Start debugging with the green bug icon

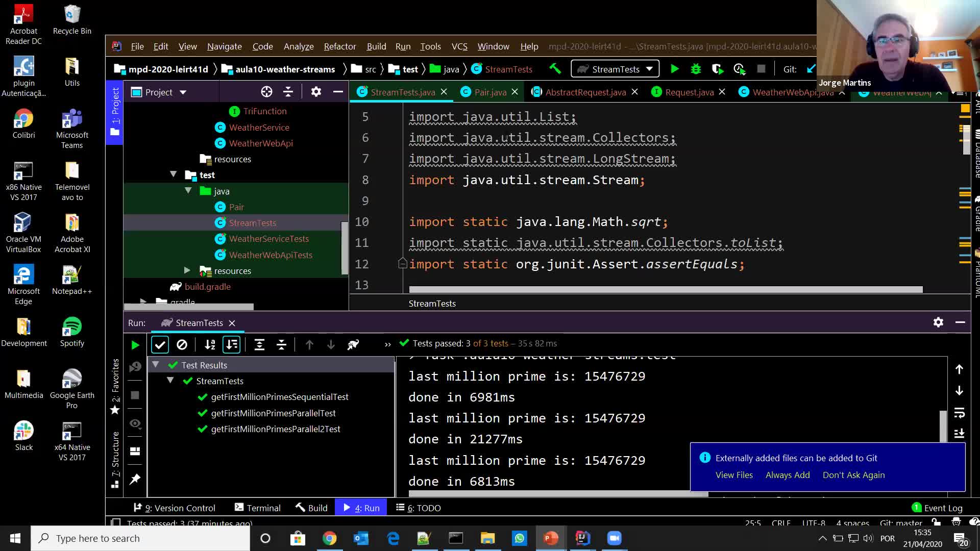[x=696, y=69]
